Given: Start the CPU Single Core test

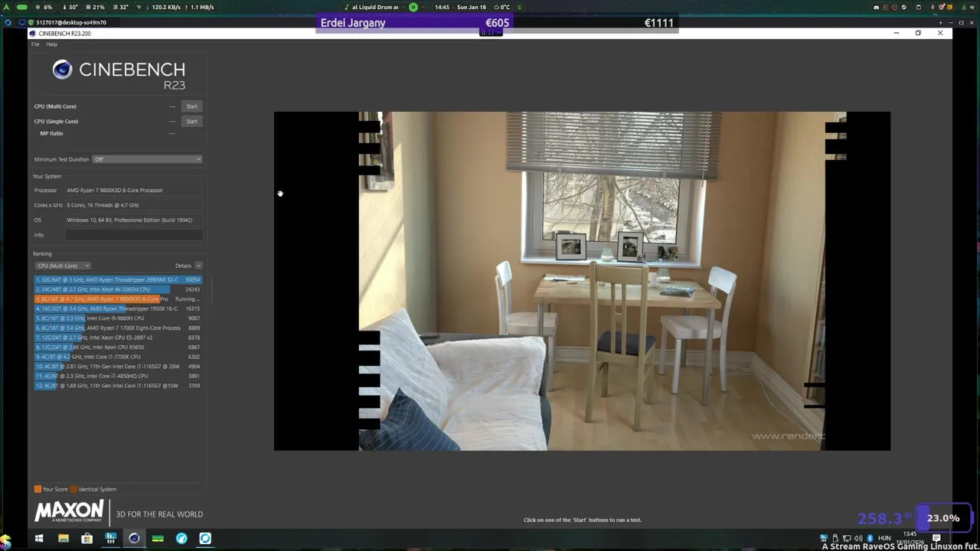Looking at the screenshot, I should (x=191, y=121).
